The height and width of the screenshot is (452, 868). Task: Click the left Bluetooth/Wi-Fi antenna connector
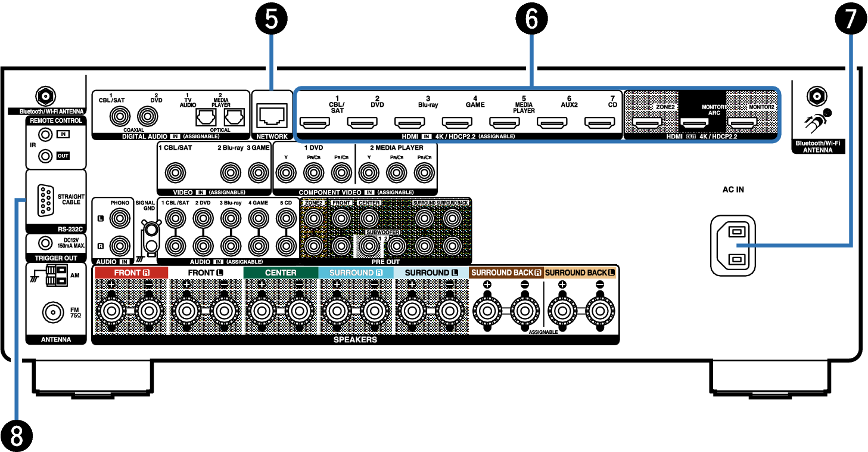coord(43,95)
